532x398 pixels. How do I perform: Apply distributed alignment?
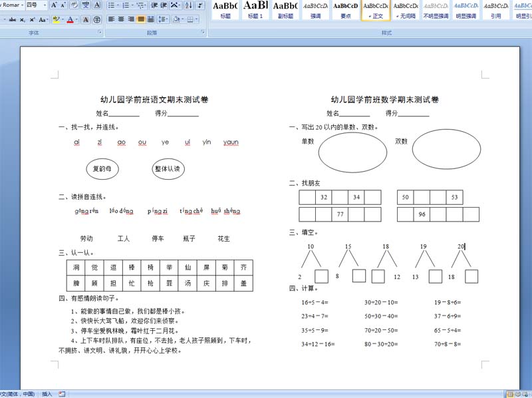[151, 19]
